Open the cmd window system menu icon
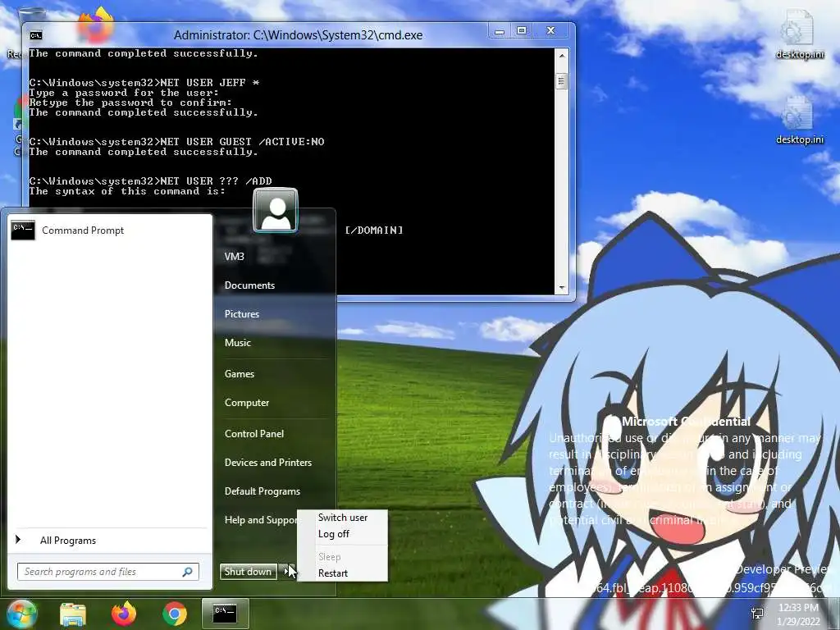Image resolution: width=840 pixels, height=630 pixels. coord(36,35)
